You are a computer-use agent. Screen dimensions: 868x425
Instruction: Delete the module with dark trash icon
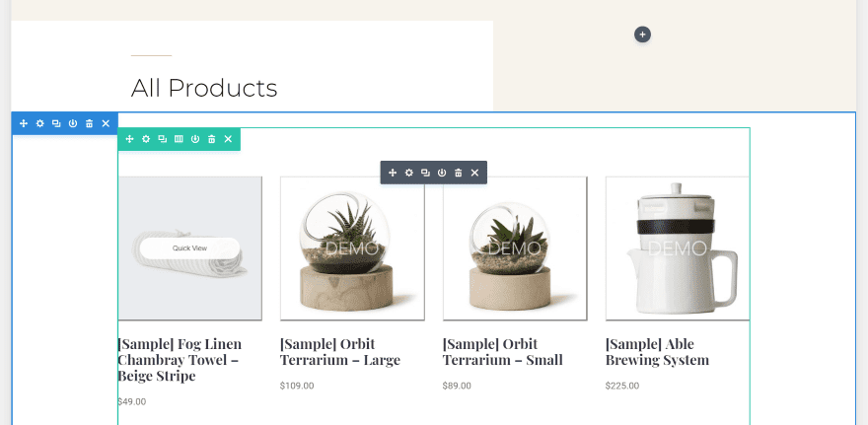pyautogui.click(x=458, y=173)
